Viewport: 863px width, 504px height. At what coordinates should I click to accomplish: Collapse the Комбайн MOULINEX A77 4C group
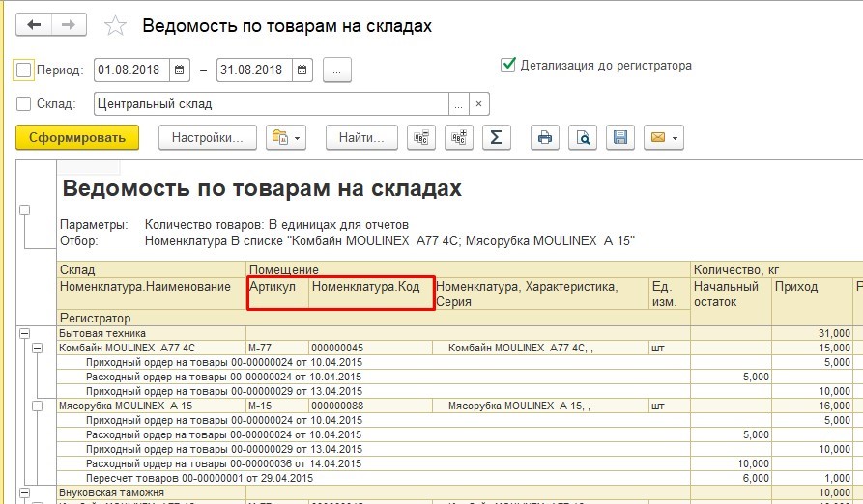[38, 347]
